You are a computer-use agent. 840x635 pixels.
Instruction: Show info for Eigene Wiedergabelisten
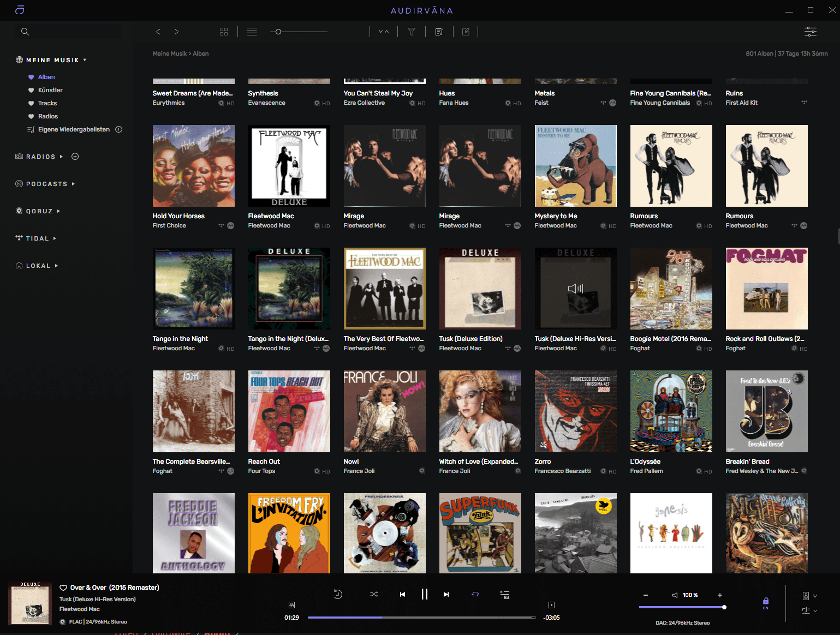(119, 129)
